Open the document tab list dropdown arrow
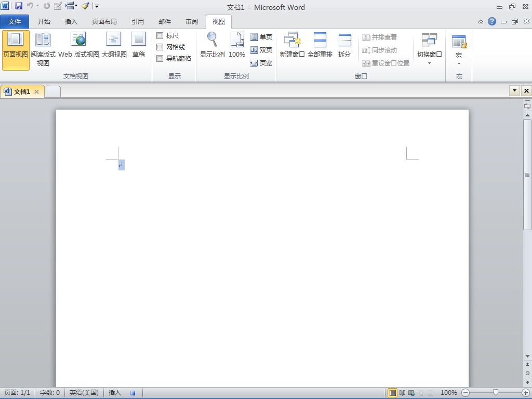The width and height of the screenshot is (532, 399). (515, 90)
